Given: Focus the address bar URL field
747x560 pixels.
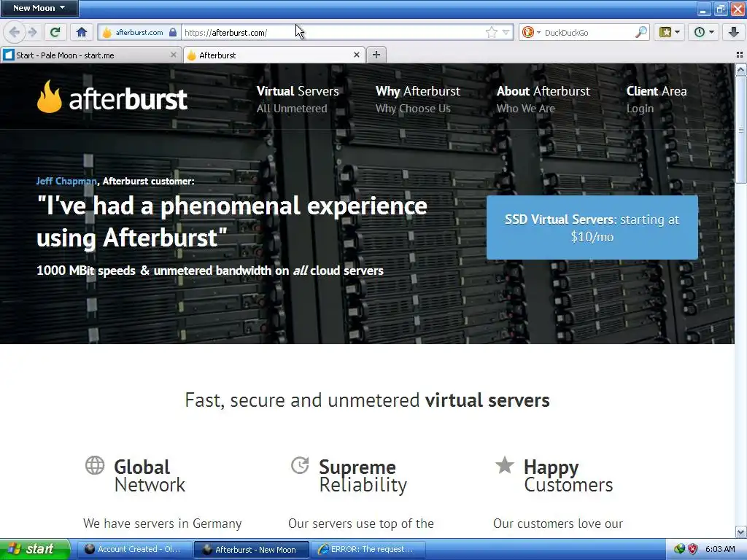Looking at the screenshot, I should click(x=333, y=32).
